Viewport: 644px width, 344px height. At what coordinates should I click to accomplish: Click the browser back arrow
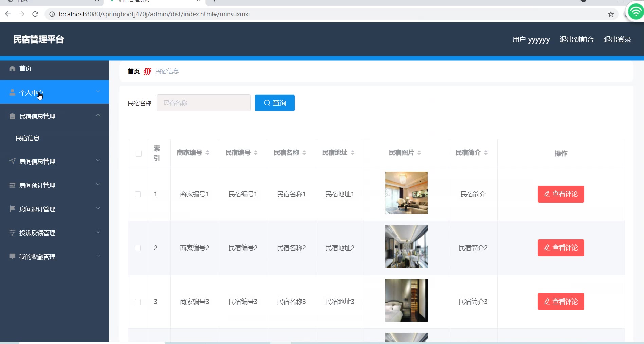(x=8, y=14)
